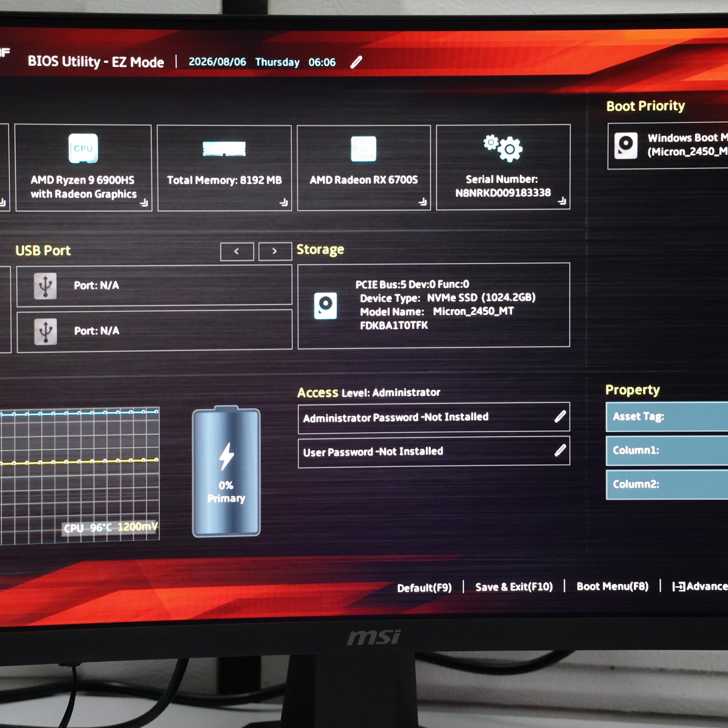The height and width of the screenshot is (728, 728).
Task: Click the battery charging bolt icon
Action: [226, 457]
